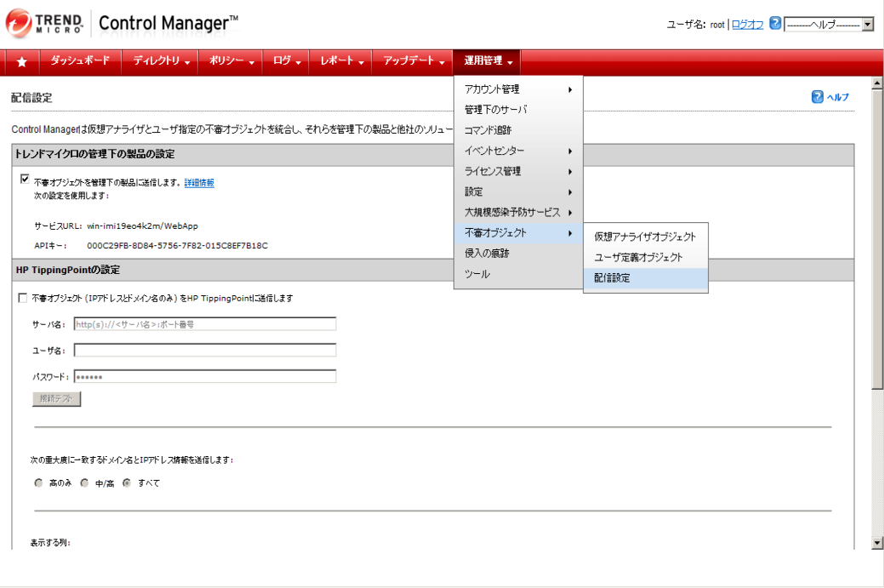Open 仮想アナライザオブジェクト menu entry
The height and width of the screenshot is (588, 884).
click(645, 237)
